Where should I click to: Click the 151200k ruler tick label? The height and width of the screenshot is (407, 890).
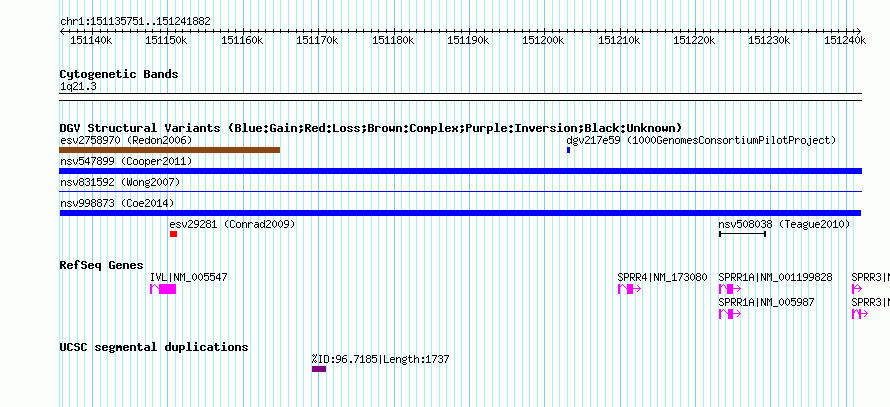543,40
